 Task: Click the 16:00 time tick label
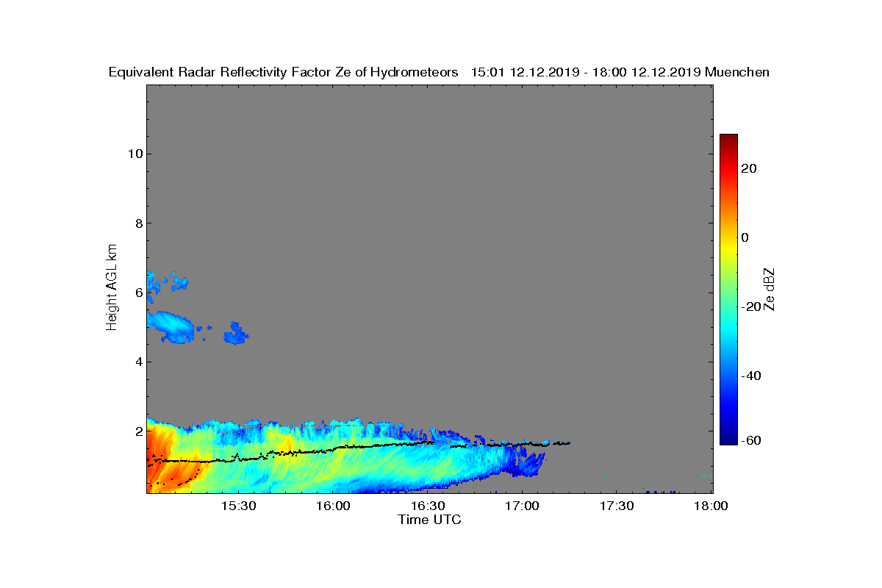click(x=333, y=506)
